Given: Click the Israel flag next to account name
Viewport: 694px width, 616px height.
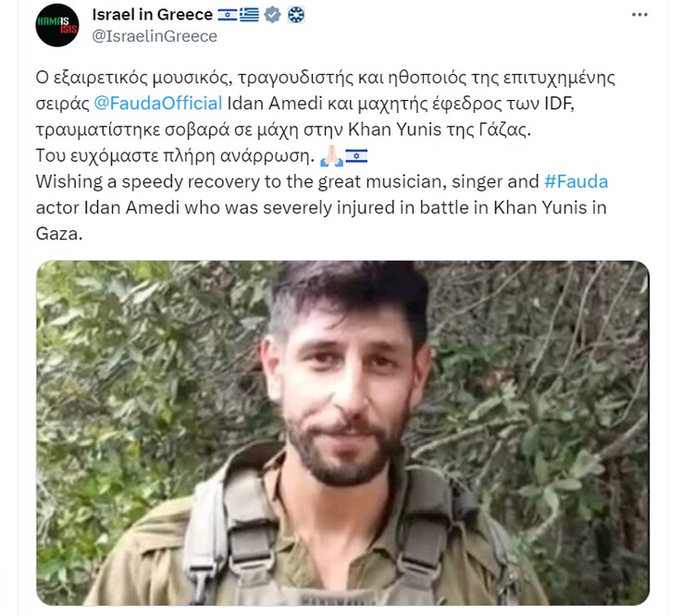Looking at the screenshot, I should [227, 15].
